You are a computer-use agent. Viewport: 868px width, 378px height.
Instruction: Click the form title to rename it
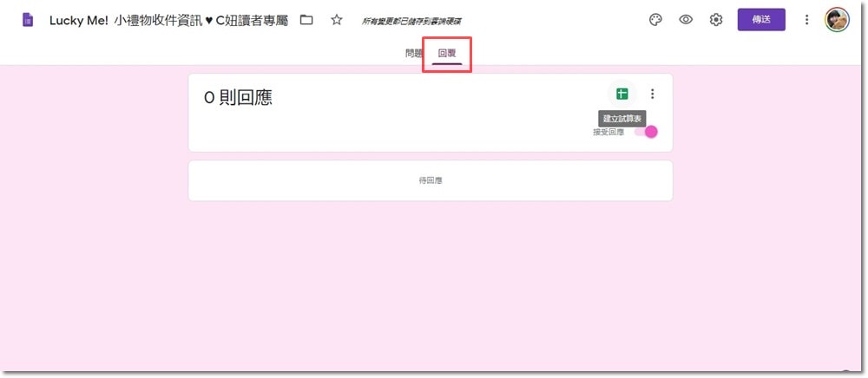(168, 20)
